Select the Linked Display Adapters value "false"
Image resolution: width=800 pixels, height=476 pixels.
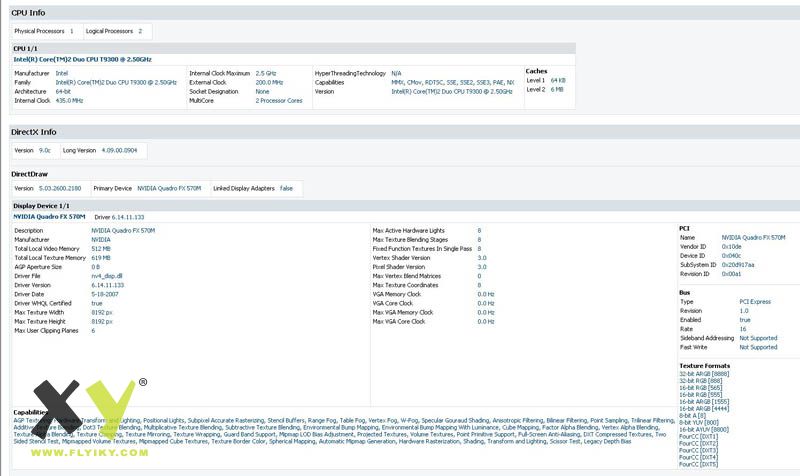point(287,189)
